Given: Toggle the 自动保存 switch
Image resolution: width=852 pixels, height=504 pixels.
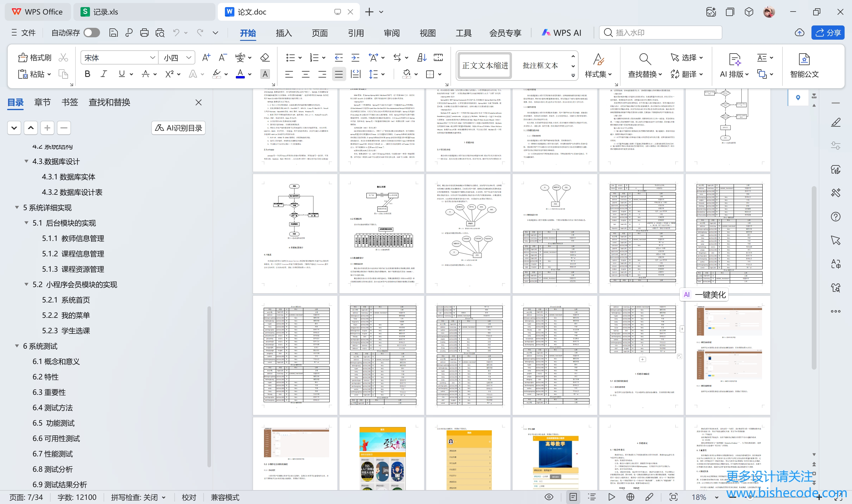Looking at the screenshot, I should click(x=91, y=33).
